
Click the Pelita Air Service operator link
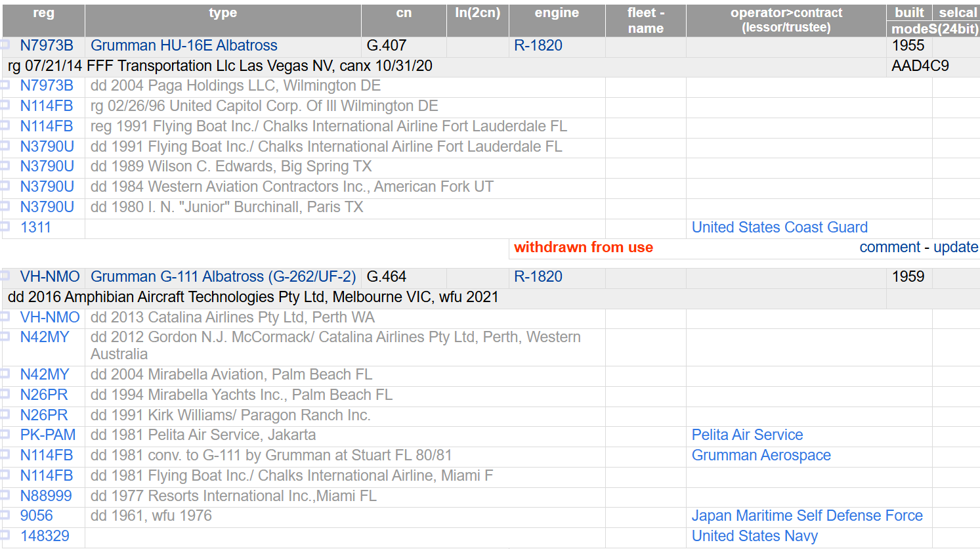[747, 435]
